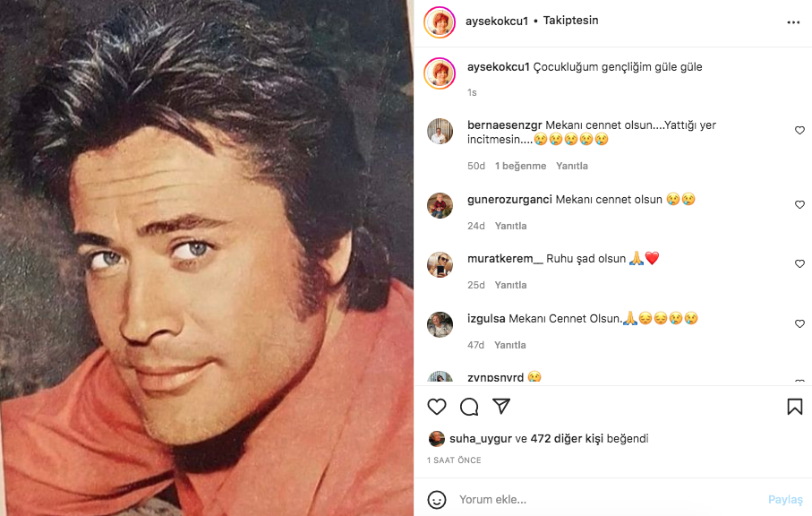The height and width of the screenshot is (516, 812).
Task: Like the post with the heart icon
Action: (x=437, y=407)
